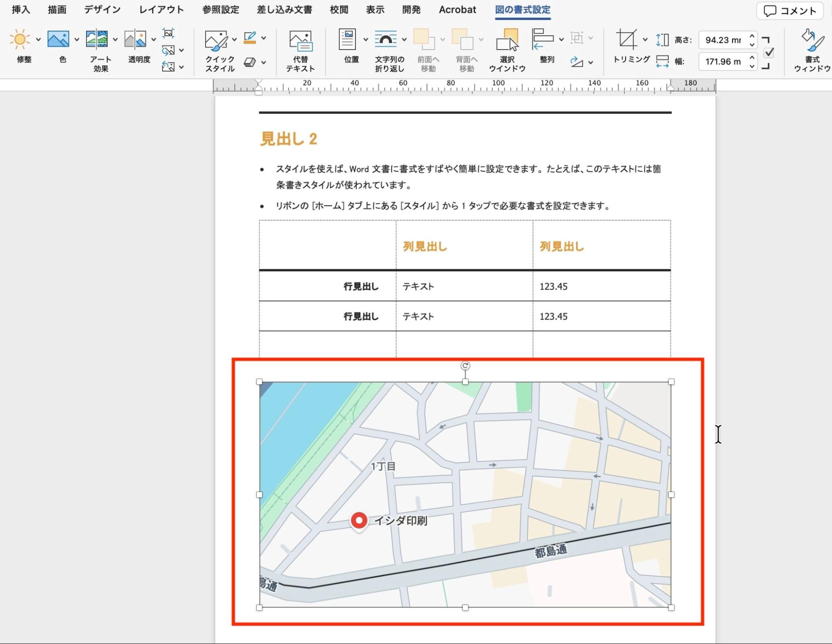
Task: Open the 挿入 ribbon tab
Action: (x=21, y=10)
